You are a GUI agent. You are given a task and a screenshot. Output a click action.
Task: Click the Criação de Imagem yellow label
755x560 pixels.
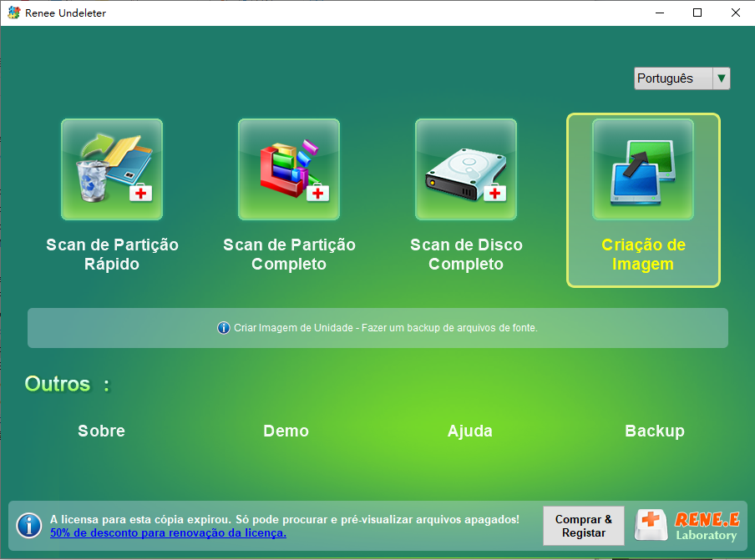(x=643, y=255)
